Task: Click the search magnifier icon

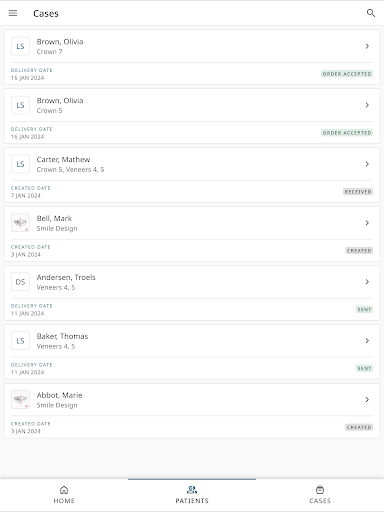Action: [371, 13]
